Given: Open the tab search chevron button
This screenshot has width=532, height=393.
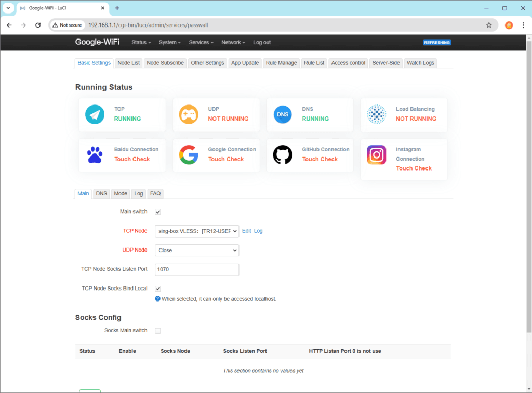Looking at the screenshot, I should pos(8,8).
